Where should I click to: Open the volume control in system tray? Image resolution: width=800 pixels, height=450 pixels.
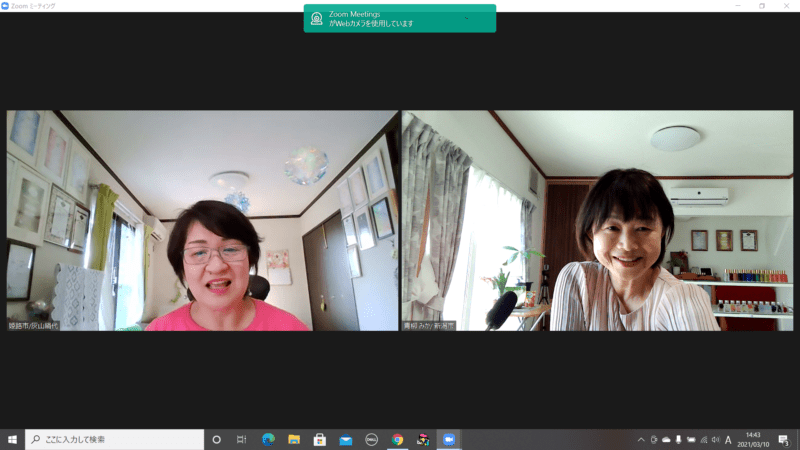715,439
